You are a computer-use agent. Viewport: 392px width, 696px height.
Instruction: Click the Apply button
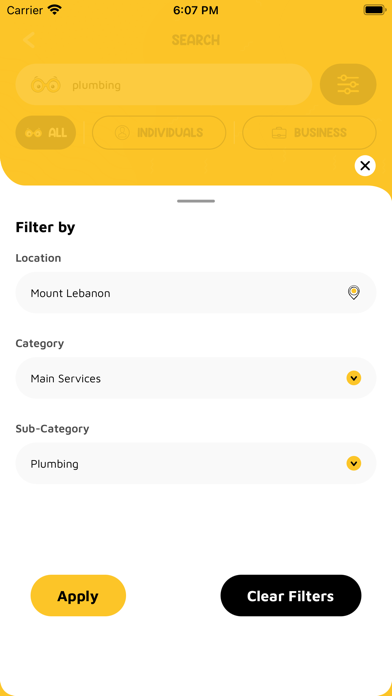click(x=78, y=596)
